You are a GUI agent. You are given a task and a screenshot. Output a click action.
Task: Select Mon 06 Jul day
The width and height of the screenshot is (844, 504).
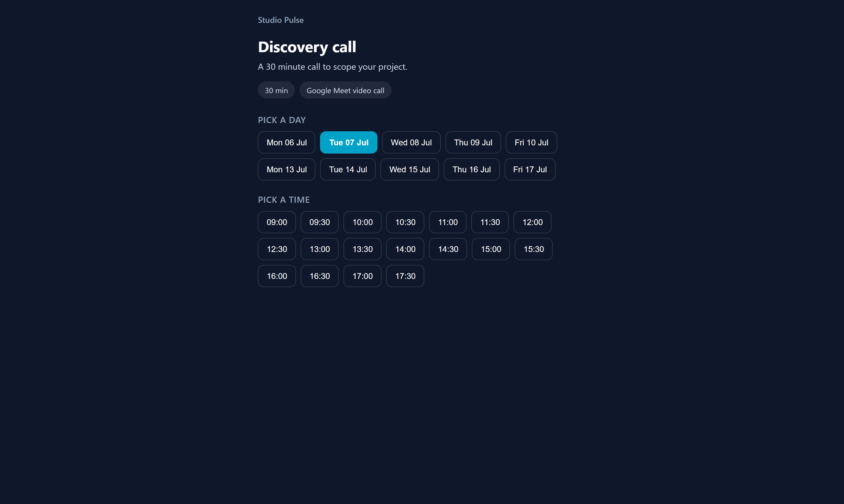[x=286, y=142]
